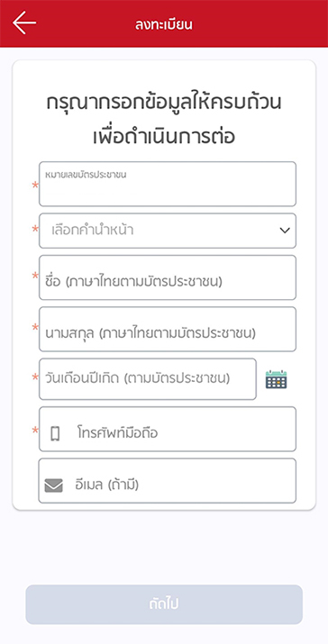Click the asterisk beside เลือกคำนำหน้า dropdown
328x644 pixels.
(36, 229)
